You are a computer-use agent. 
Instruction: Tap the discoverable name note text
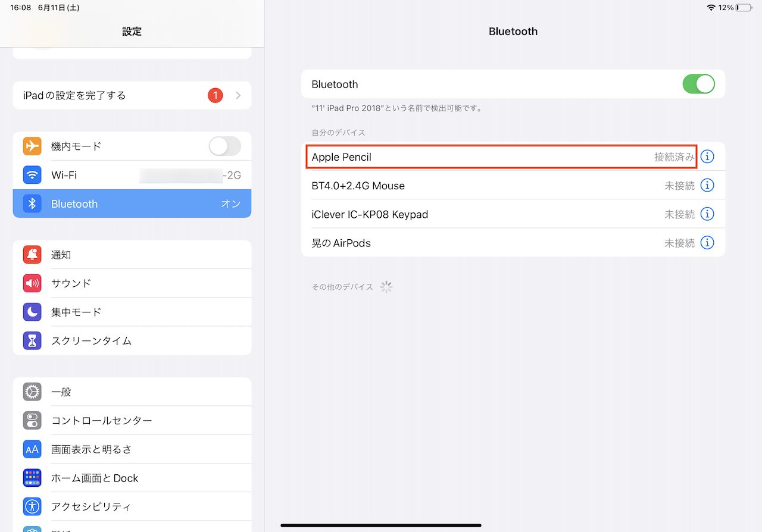click(397, 108)
